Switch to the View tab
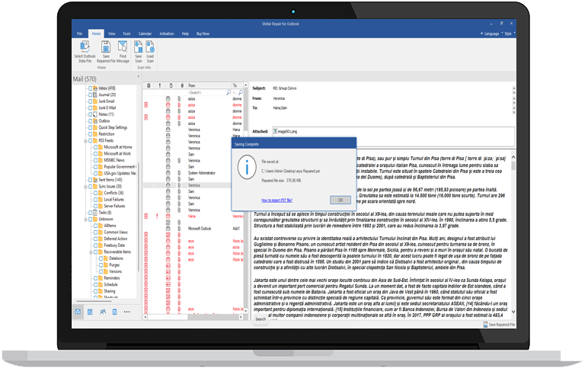Screen dimensions: 588x372 point(112,34)
